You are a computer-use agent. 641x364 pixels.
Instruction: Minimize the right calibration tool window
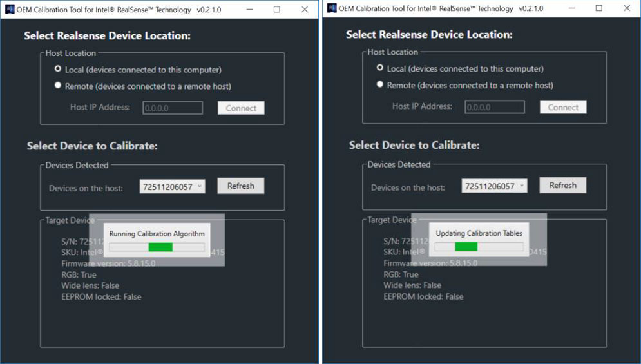(571, 8)
